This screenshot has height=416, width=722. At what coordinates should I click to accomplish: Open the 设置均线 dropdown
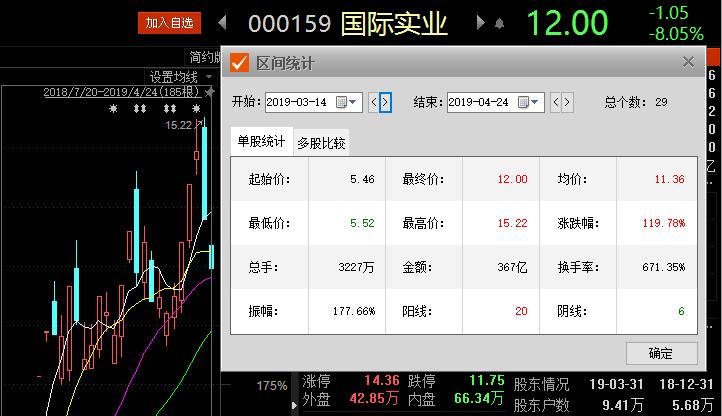pyautogui.click(x=180, y=76)
